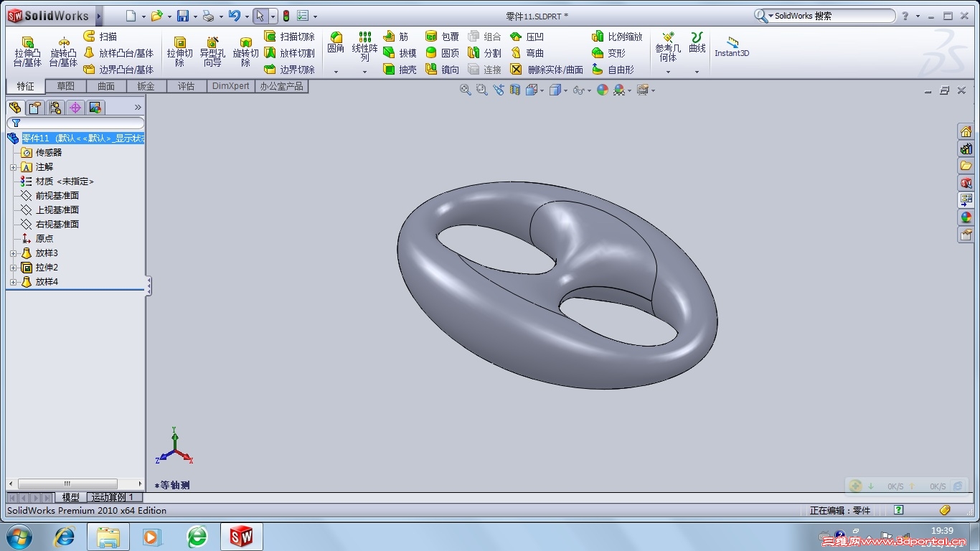Select the 扫描 sweep tool
This screenshot has width=980, height=551.
pos(100,37)
